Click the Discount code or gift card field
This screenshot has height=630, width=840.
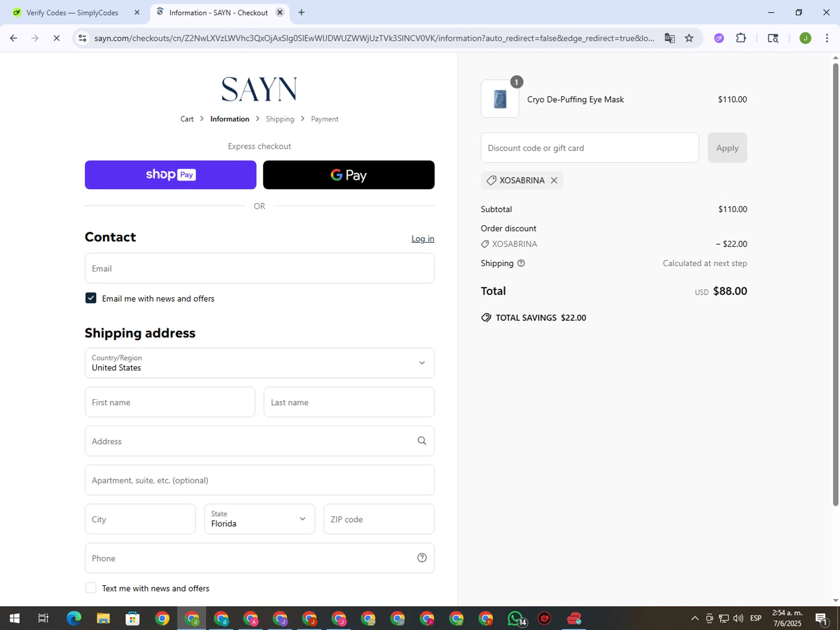[590, 148]
